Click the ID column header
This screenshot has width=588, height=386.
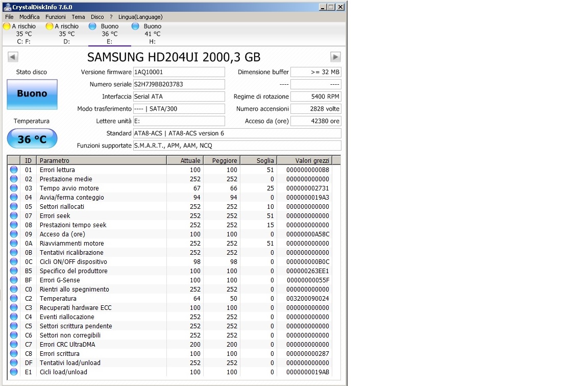29,160
